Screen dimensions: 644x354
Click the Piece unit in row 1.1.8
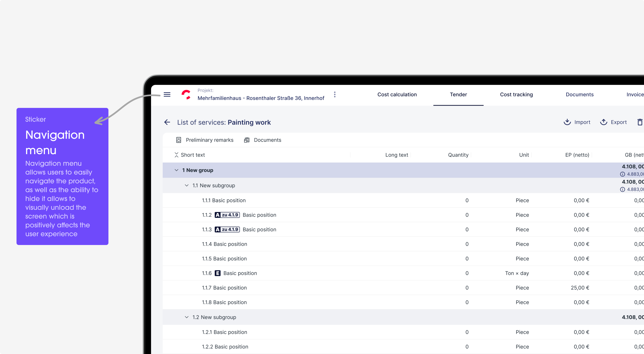coord(522,302)
